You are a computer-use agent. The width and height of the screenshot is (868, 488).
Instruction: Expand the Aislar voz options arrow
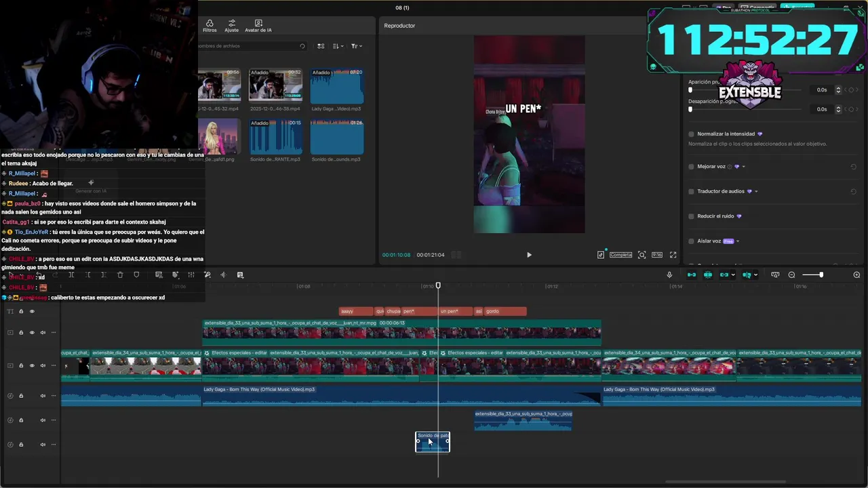point(738,241)
